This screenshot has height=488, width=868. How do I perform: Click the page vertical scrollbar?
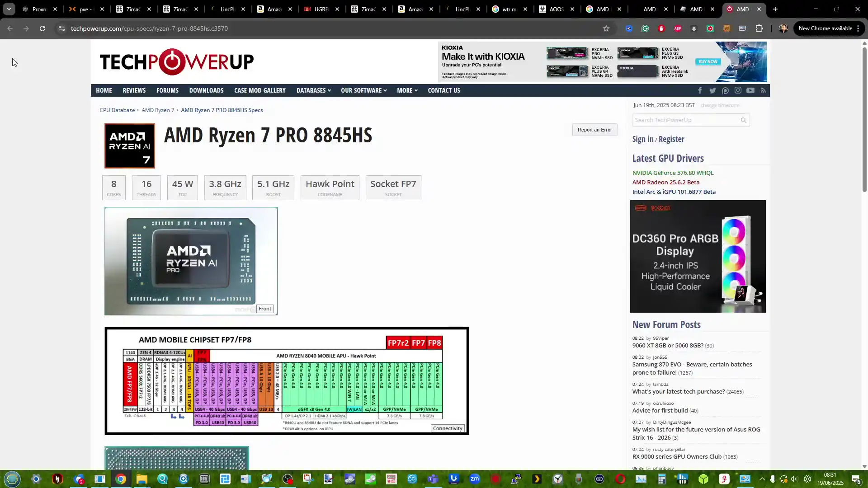click(x=864, y=120)
